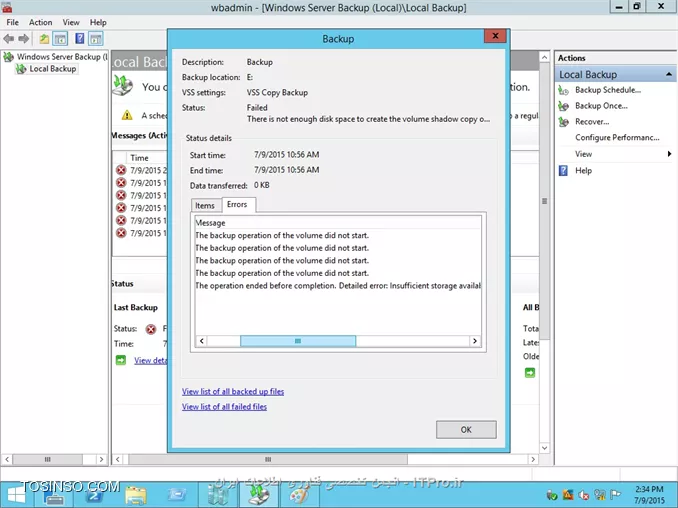Click the green arrow icon under All Backups
The height and width of the screenshot is (508, 678).
pyautogui.click(x=530, y=372)
